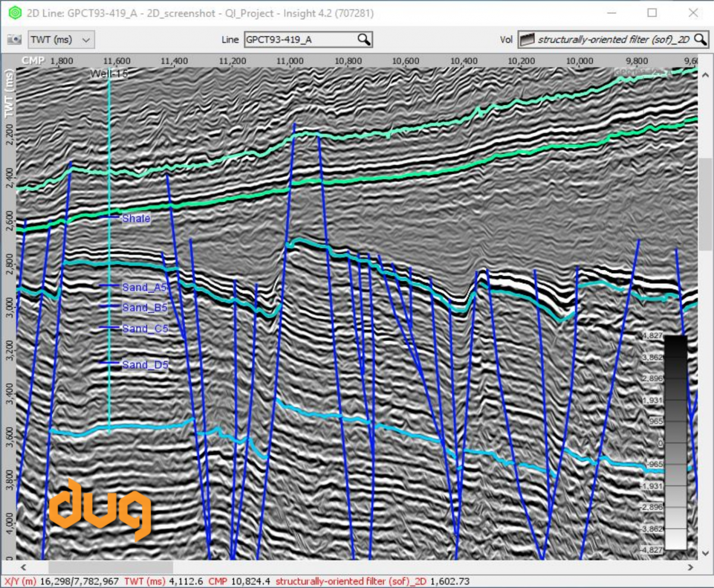Open the TWT (ms) domain dropdown

(x=61, y=40)
